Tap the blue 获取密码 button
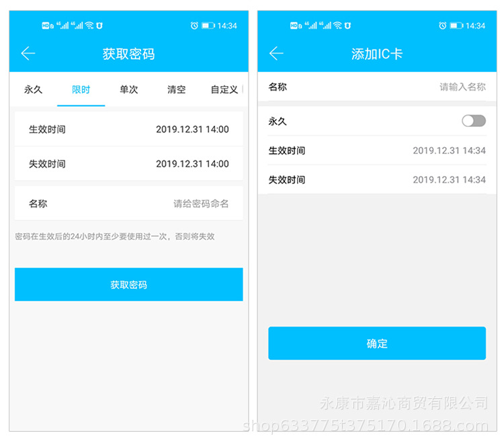 coord(128,284)
